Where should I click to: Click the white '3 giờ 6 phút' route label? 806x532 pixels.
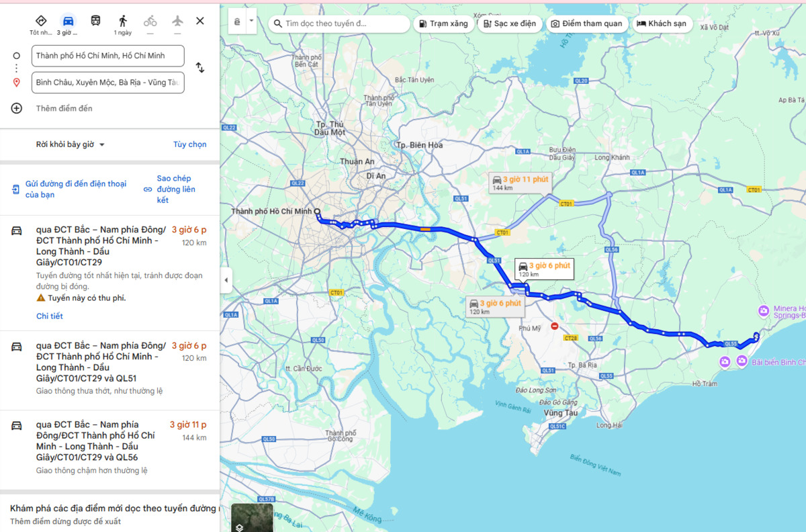point(544,269)
